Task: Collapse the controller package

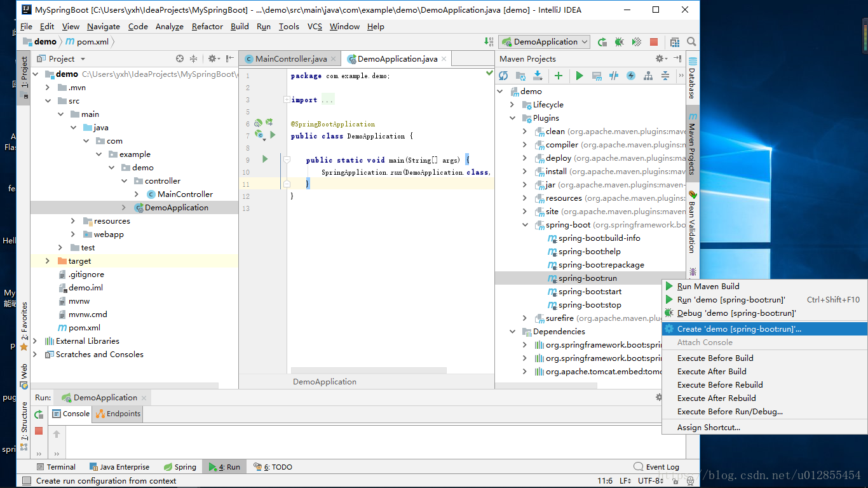Action: 124,181
